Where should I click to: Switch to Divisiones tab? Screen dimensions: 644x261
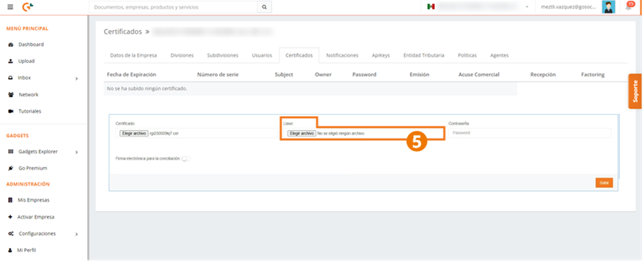(182, 56)
